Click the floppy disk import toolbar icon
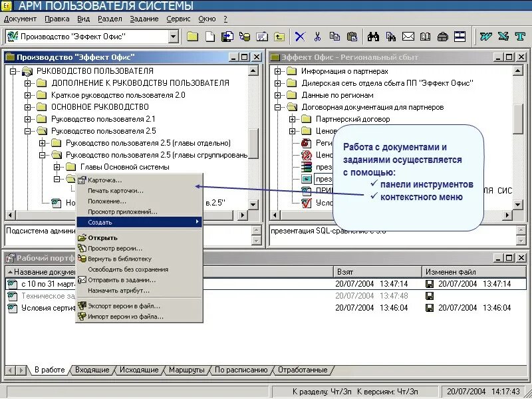Viewport: 532px width, 399px height. pyautogui.click(x=227, y=37)
